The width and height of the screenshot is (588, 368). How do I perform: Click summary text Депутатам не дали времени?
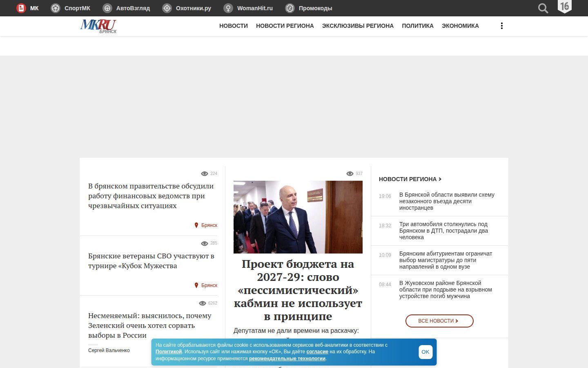point(296,330)
